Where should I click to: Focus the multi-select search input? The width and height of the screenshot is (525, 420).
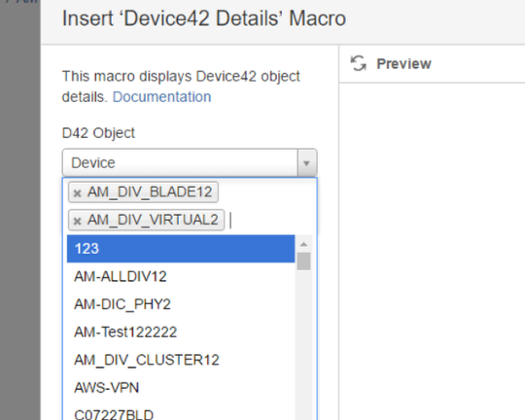pos(271,221)
